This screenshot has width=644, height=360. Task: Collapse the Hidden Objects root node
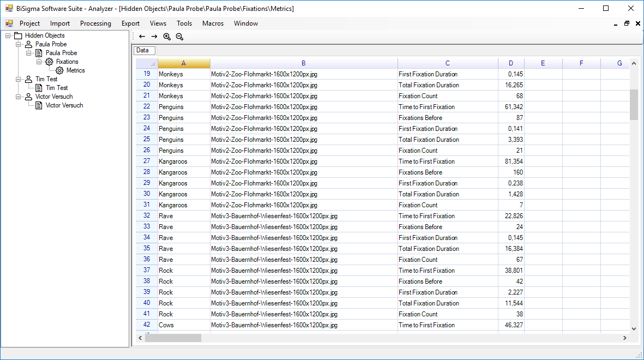tap(8, 35)
